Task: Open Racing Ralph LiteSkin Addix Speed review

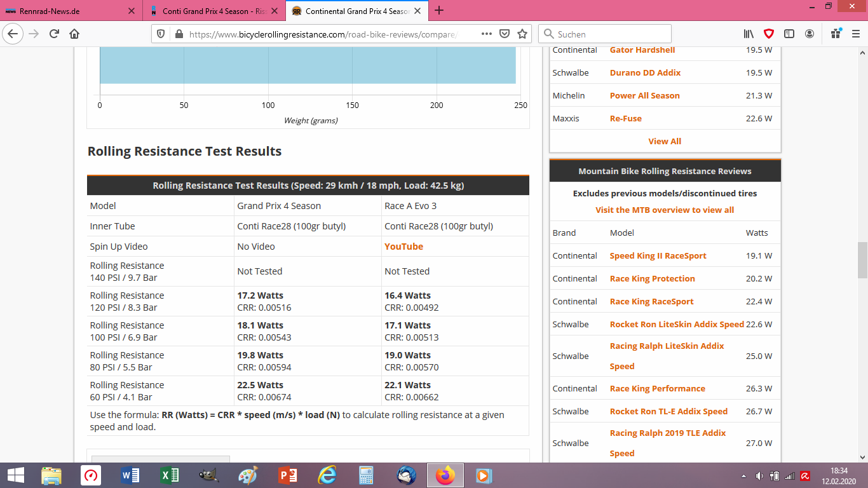Action: pos(667,356)
